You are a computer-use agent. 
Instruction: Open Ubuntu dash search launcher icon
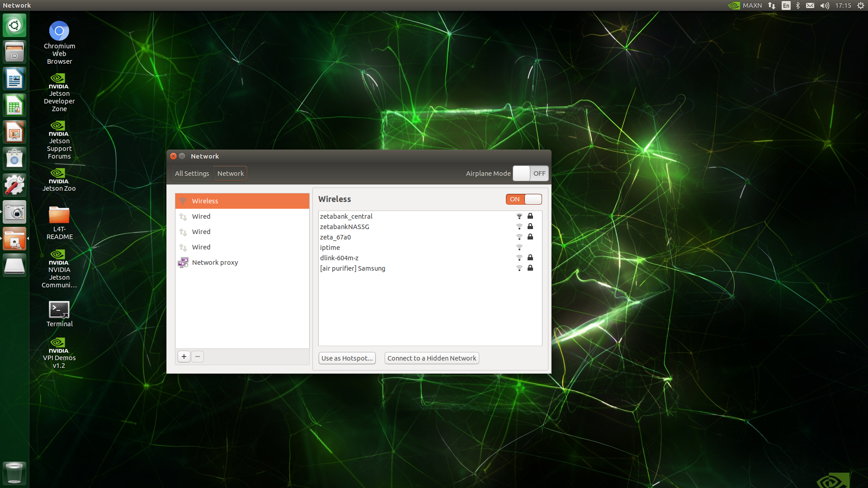(x=14, y=25)
